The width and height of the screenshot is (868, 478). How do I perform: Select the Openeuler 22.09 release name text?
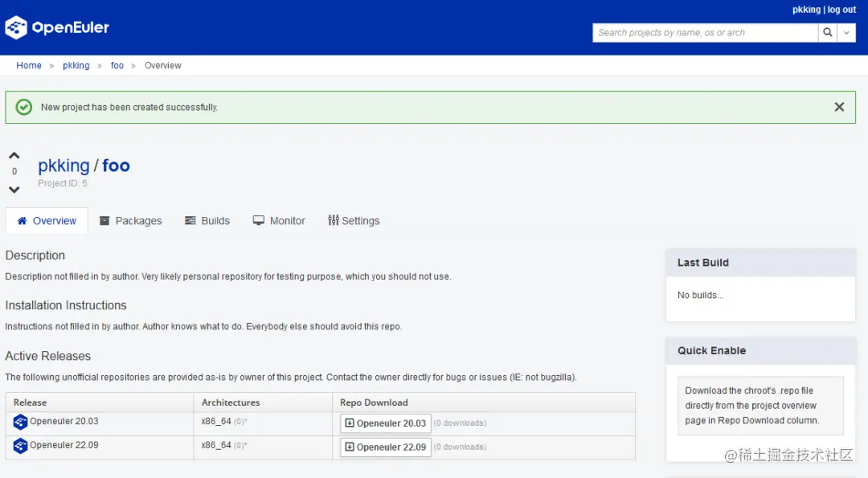click(64, 445)
